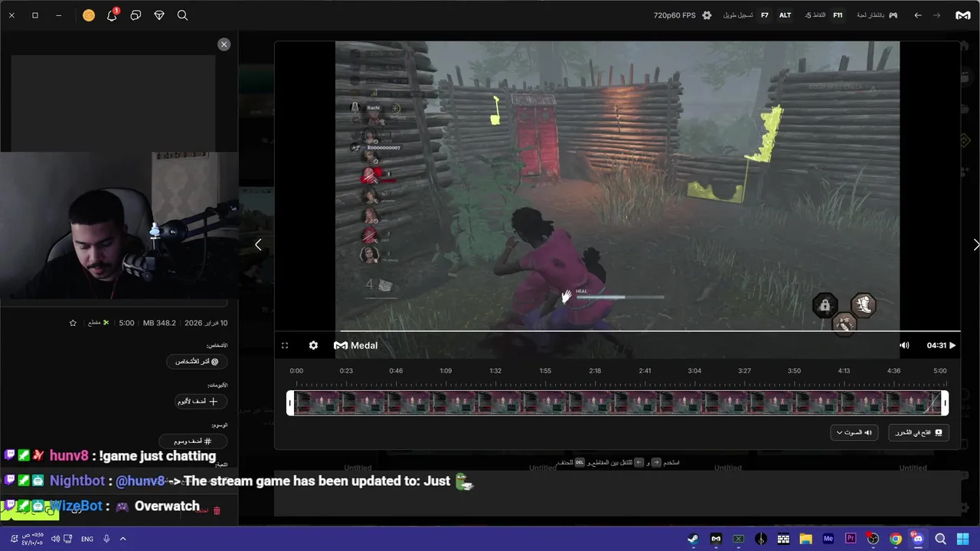Viewport: 980px width, 551px height.
Task: Go back with the left arrow in header
Action: 918,15
